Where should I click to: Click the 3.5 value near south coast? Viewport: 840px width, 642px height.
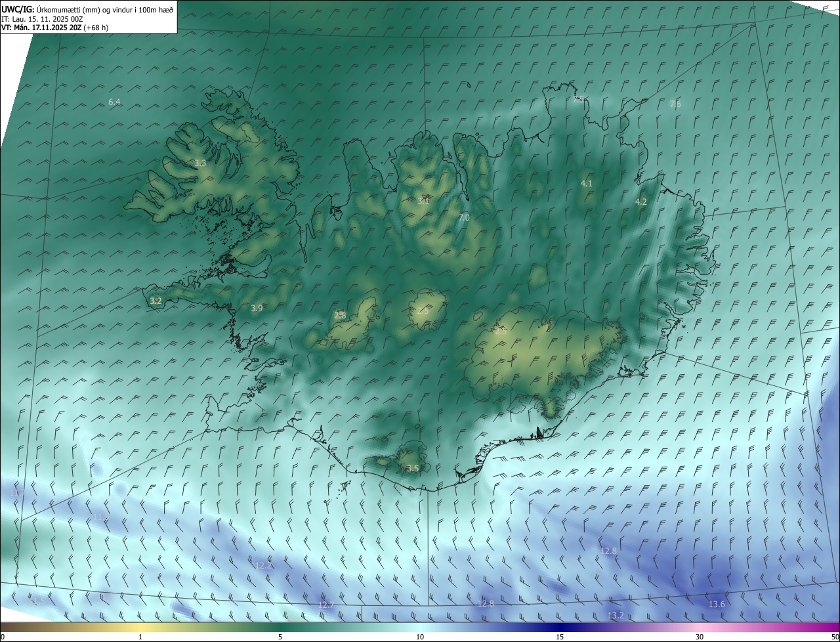tap(413, 469)
